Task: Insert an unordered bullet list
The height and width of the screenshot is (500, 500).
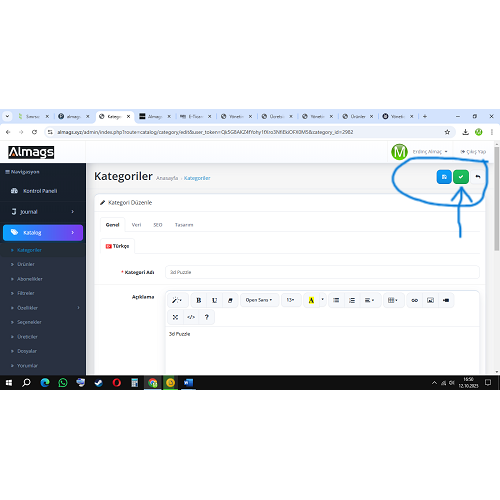Action: (x=336, y=300)
